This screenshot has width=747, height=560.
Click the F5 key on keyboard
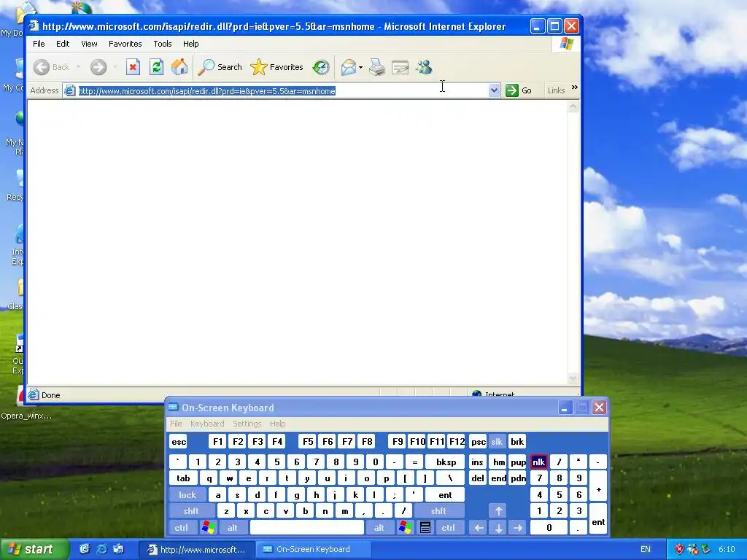308,441
